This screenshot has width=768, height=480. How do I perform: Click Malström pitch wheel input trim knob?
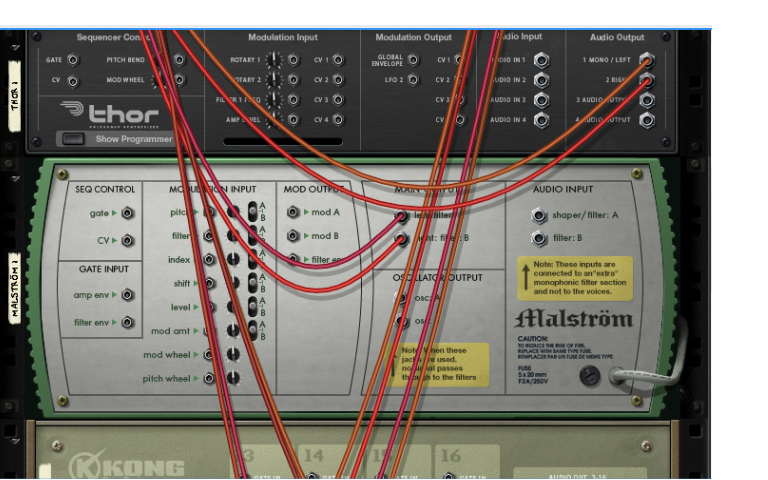[x=233, y=378]
